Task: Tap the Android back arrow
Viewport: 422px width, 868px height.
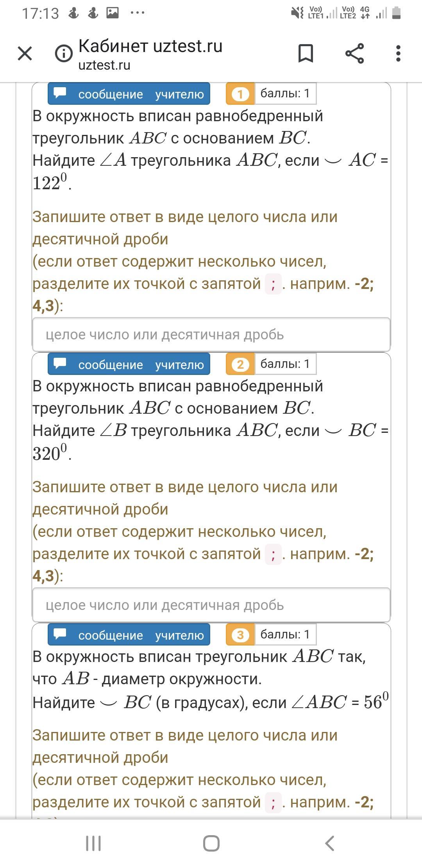Action: (330, 843)
